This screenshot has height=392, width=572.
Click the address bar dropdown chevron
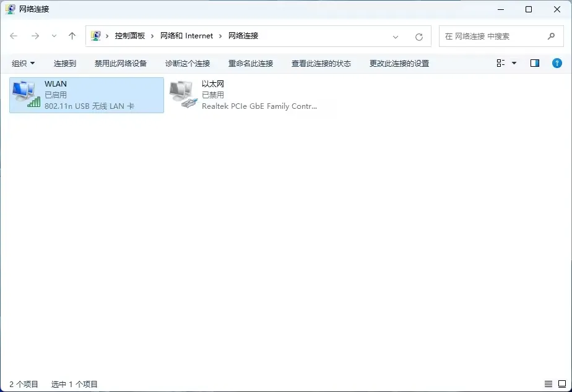pyautogui.click(x=396, y=36)
